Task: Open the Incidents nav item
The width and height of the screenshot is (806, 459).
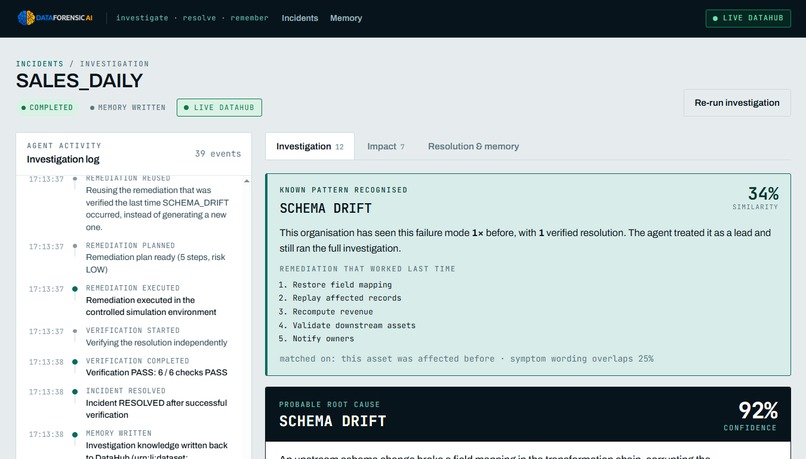Action: (x=300, y=18)
